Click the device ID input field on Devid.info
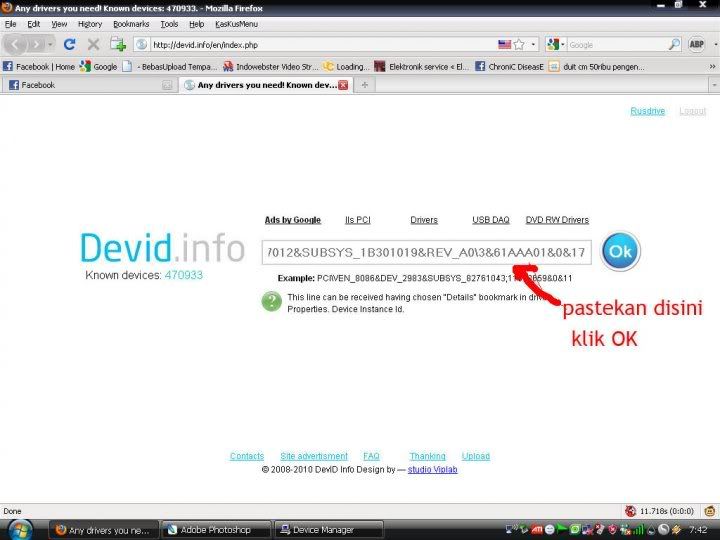 pos(427,252)
